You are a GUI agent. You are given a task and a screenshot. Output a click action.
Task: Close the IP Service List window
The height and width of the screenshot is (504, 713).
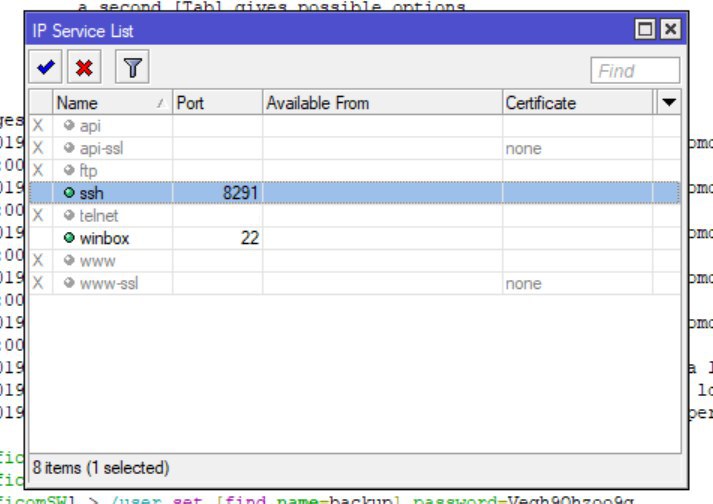[671, 30]
